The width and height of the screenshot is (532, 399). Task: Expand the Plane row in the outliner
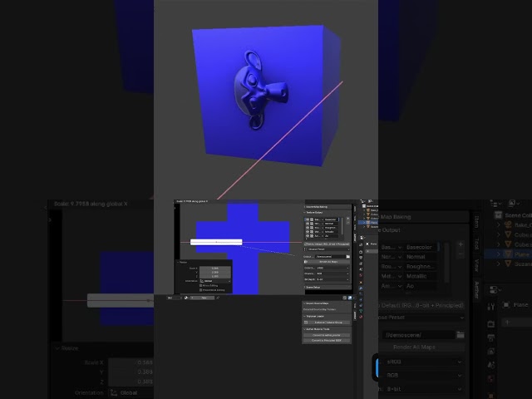coord(364,223)
